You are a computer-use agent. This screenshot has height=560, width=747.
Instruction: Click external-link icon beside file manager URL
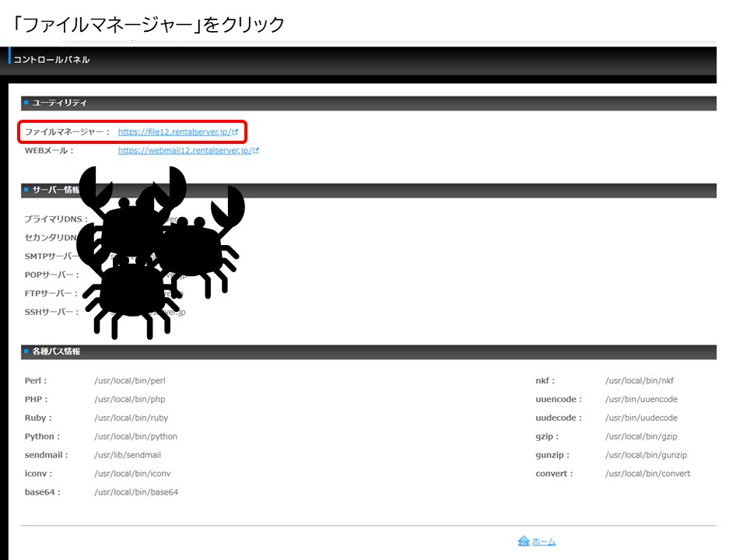[x=235, y=132]
